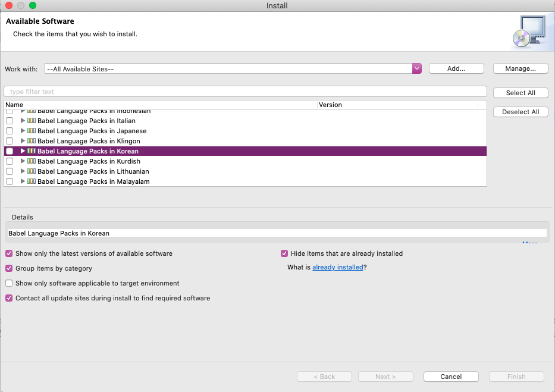Check the Babel Language Packs in Malayalam box
This screenshot has width=555, height=392.
[10, 181]
